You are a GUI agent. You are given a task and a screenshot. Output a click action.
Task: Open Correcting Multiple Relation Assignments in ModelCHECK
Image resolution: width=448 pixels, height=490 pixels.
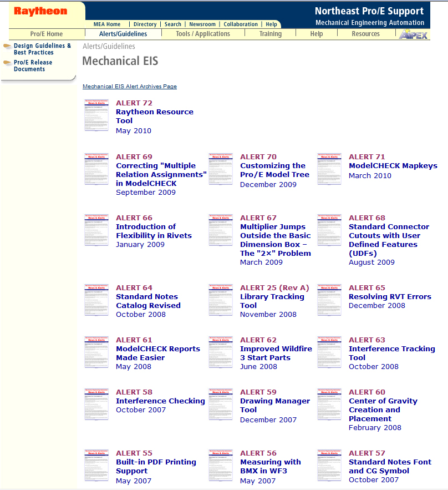tap(161, 174)
